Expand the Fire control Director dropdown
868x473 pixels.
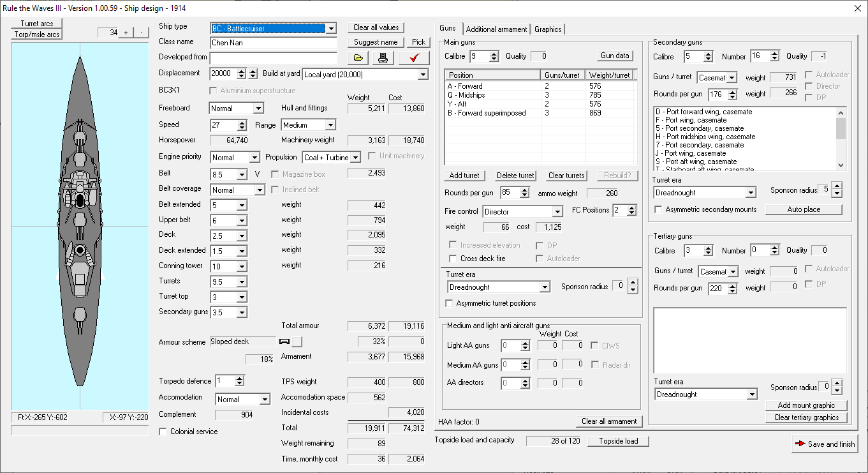click(x=557, y=211)
